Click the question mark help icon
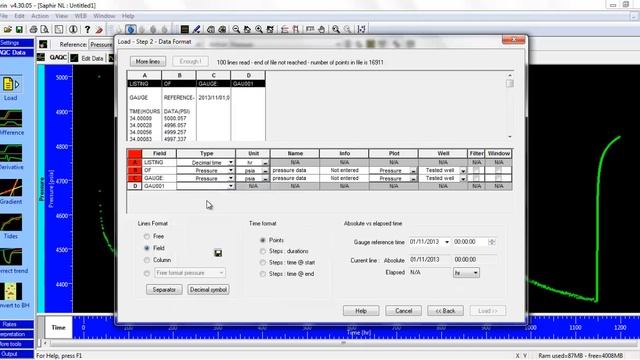 pos(87,29)
